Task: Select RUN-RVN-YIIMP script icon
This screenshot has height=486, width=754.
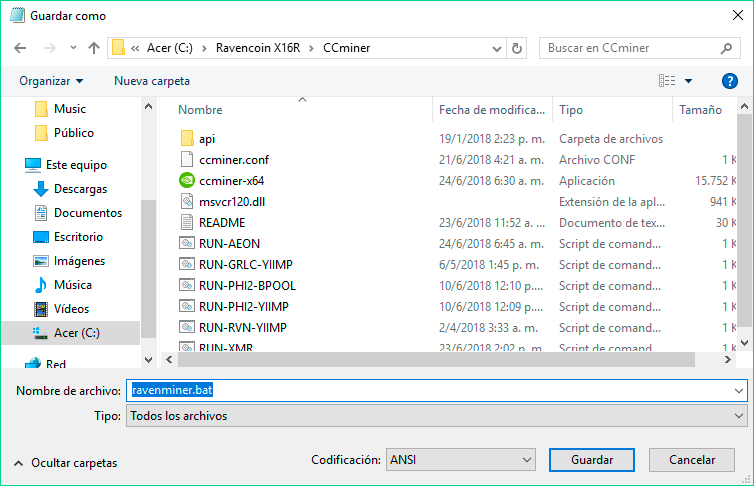Action: point(187,327)
